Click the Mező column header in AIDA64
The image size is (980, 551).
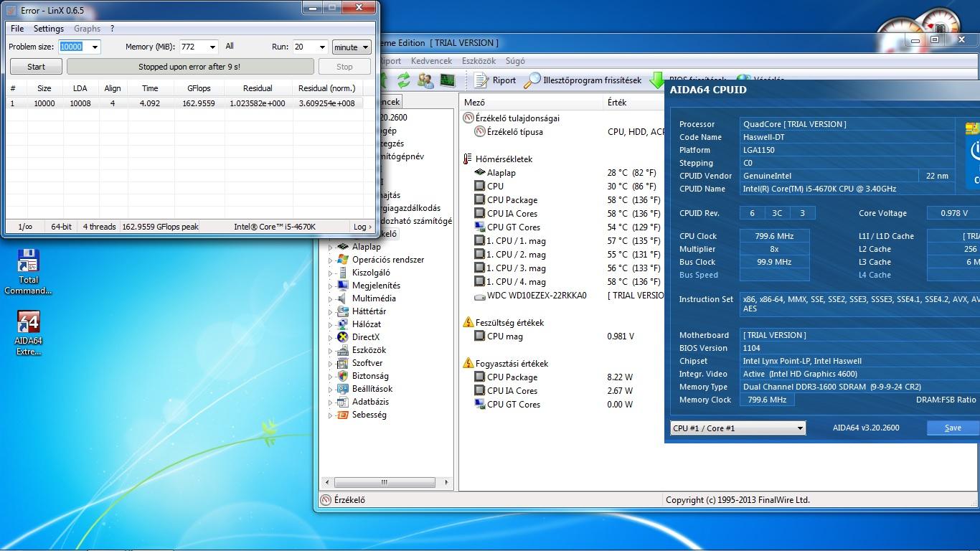[x=532, y=103]
